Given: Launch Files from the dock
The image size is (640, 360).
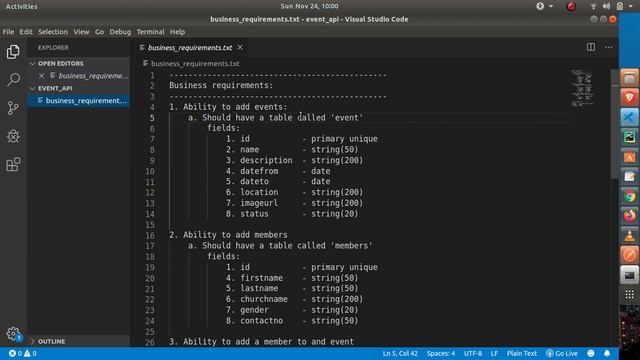Looking at the screenshot, I should [629, 78].
